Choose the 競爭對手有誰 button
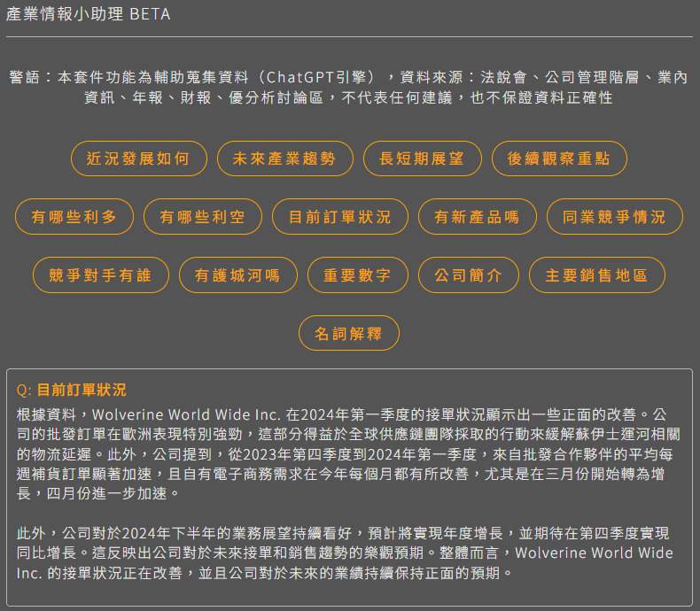This screenshot has height=611, width=700. pyautogui.click(x=101, y=275)
